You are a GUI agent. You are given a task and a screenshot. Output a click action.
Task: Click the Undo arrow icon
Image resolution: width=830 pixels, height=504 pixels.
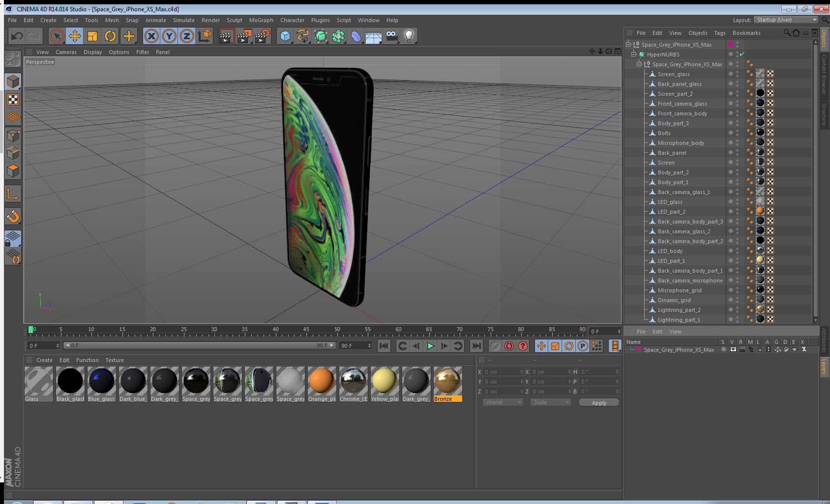pos(17,36)
